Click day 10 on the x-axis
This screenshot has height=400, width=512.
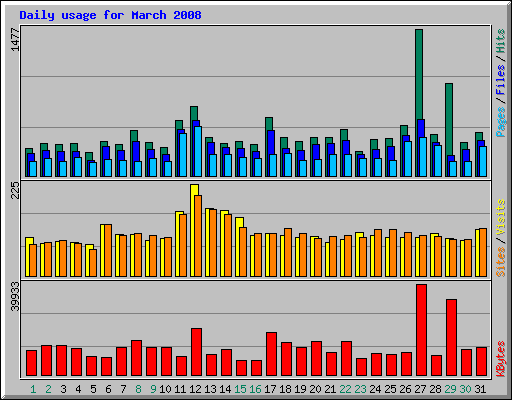click(x=165, y=389)
